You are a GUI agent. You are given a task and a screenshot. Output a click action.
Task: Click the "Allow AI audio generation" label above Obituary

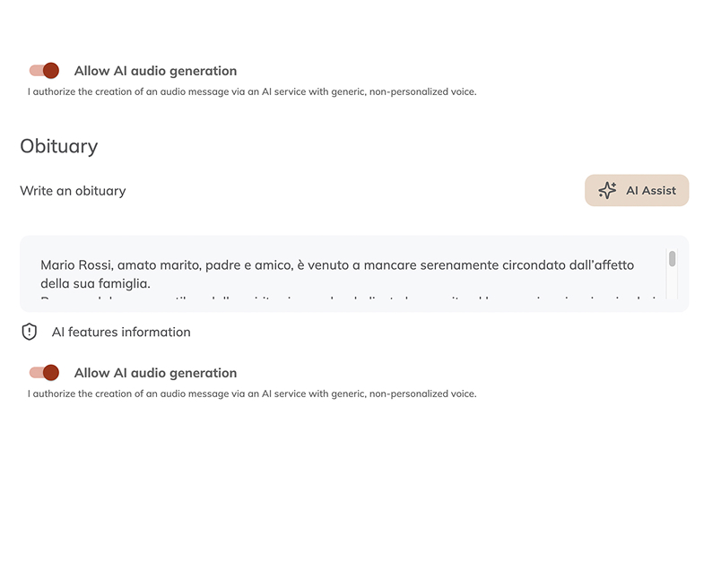(155, 71)
